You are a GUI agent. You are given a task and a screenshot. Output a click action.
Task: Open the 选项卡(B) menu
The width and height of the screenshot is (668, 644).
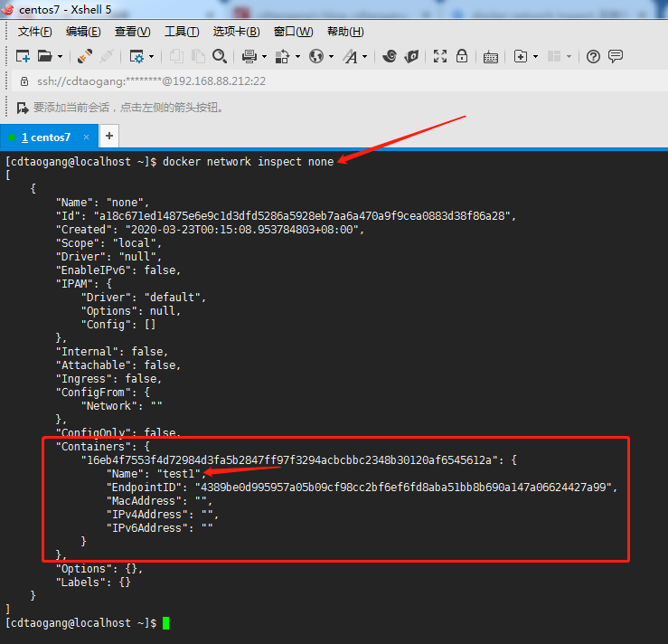pos(236,32)
